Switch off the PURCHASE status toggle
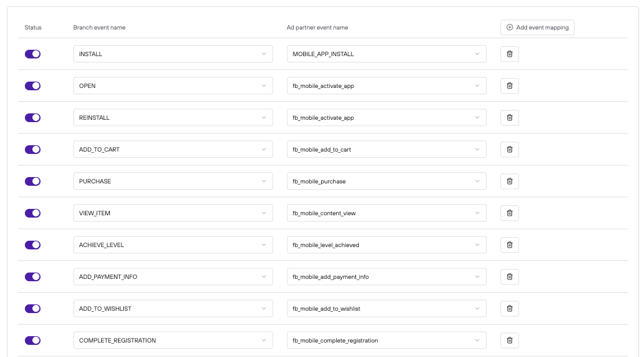 tap(32, 181)
